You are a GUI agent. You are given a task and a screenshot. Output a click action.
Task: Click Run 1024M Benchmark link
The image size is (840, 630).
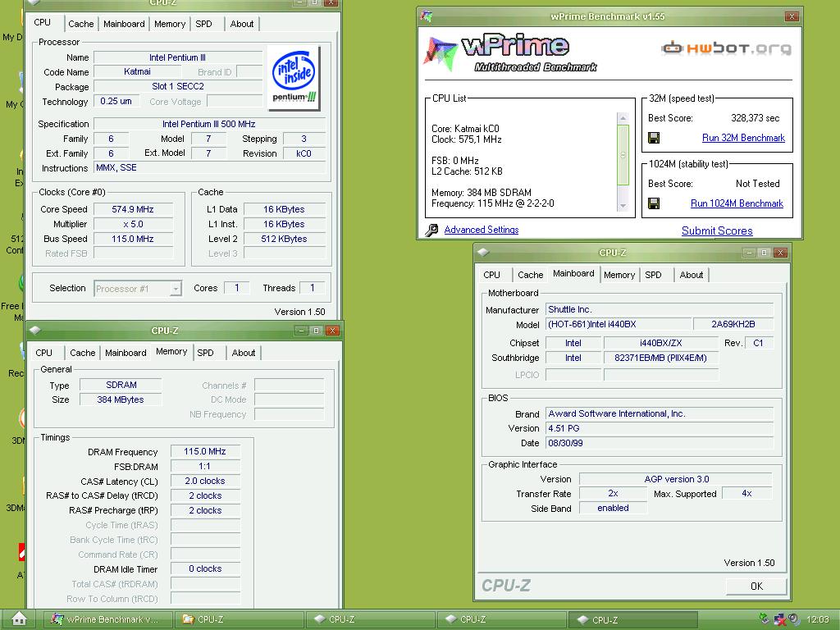737,203
